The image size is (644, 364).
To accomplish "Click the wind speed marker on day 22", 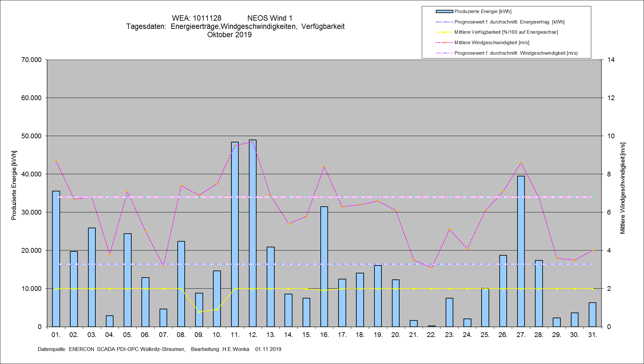I will coord(431,268).
